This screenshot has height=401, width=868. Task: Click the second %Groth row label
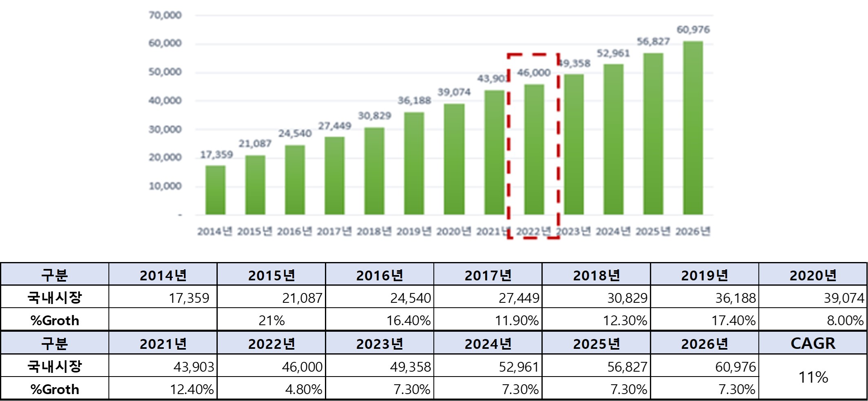55,388
